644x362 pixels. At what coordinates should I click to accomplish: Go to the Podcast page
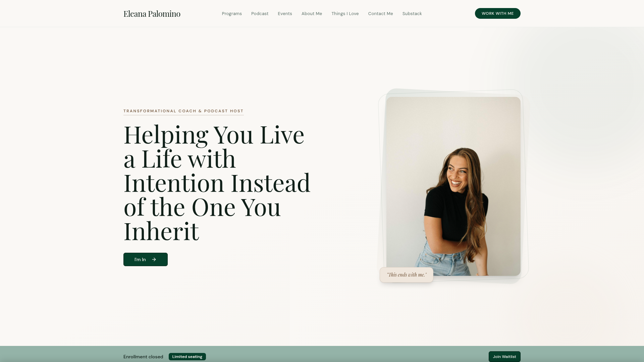(260, 13)
